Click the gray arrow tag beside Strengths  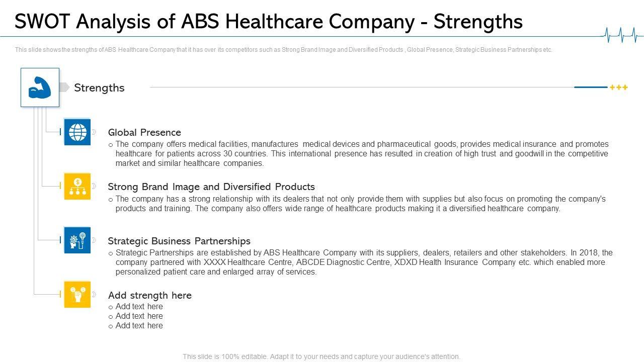pyautogui.click(x=64, y=87)
